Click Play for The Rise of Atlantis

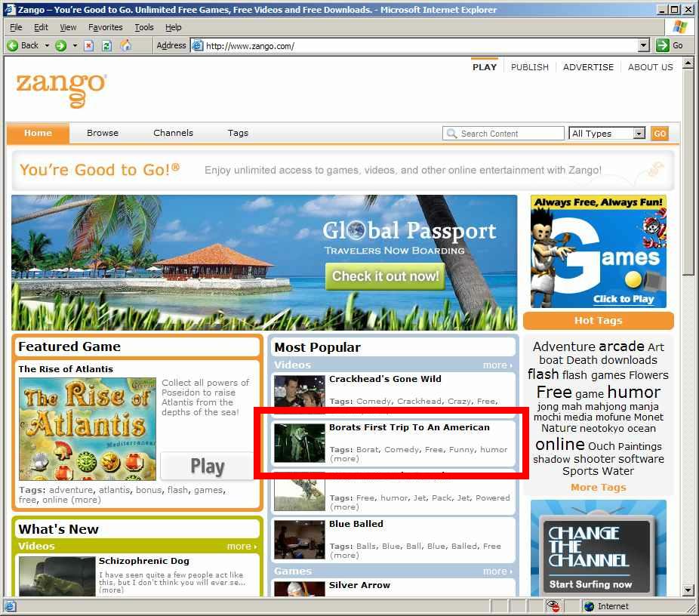click(208, 466)
